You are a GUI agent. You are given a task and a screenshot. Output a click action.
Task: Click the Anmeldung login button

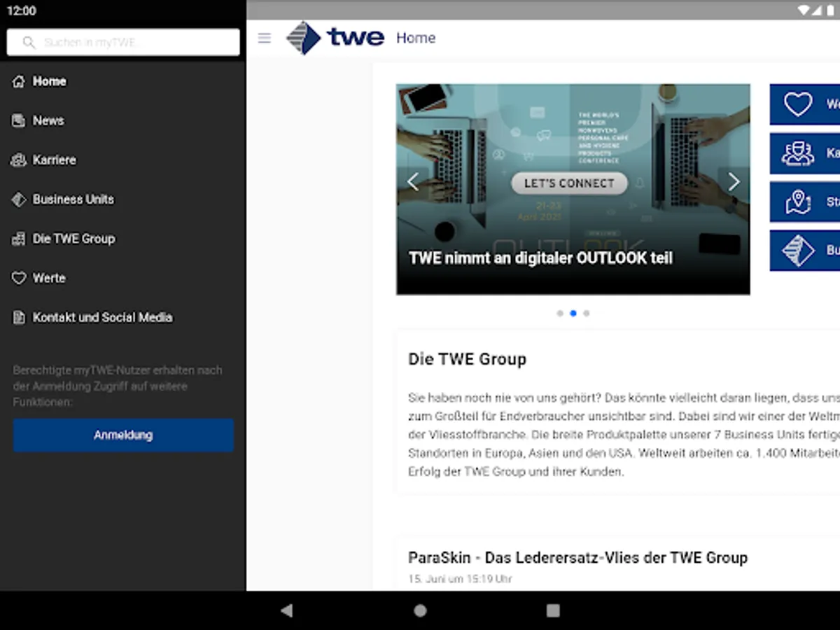click(x=123, y=435)
